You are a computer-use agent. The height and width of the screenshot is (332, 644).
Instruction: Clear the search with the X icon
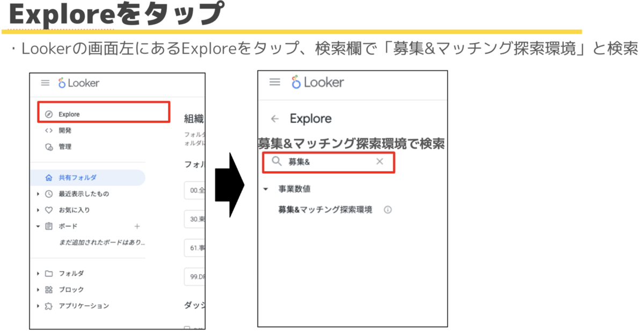pyautogui.click(x=380, y=161)
